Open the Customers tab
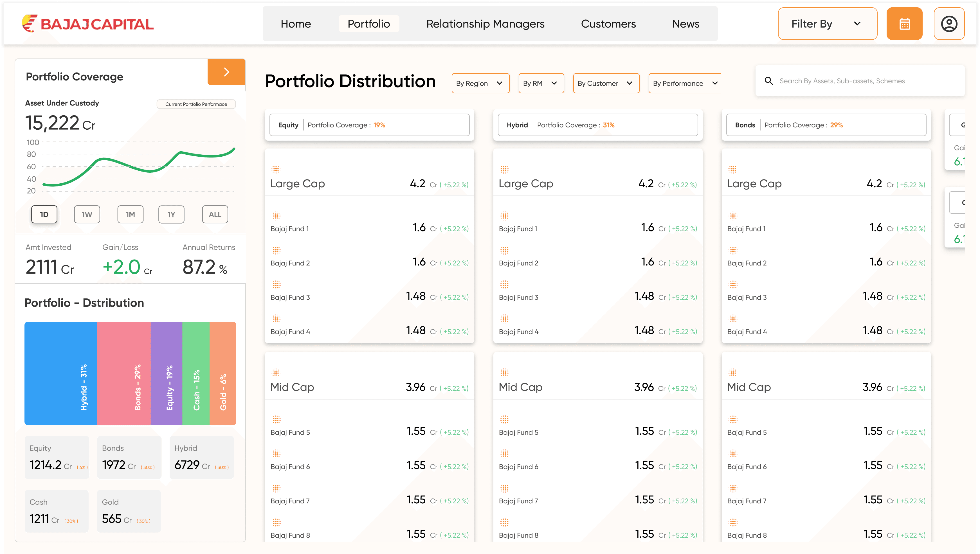Image resolution: width=980 pixels, height=554 pixels. click(x=608, y=24)
